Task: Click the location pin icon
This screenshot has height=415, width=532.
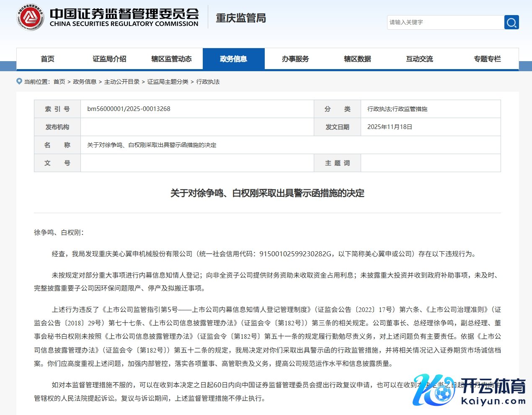Action: 19,81
